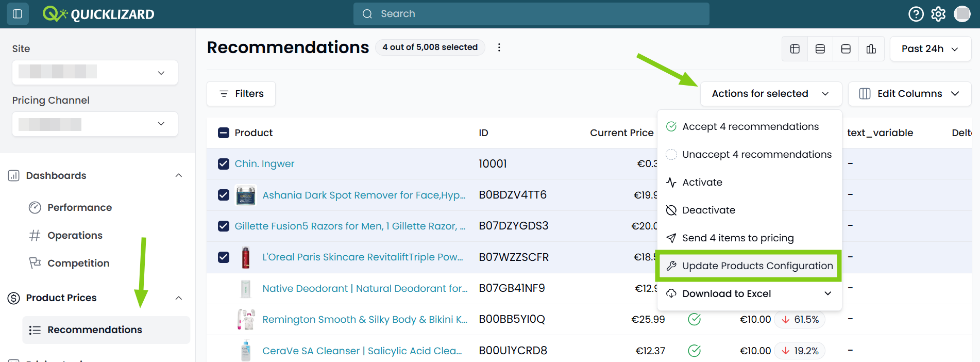The image size is (980, 362).
Task: Open the Site dropdown
Action: 95,73
